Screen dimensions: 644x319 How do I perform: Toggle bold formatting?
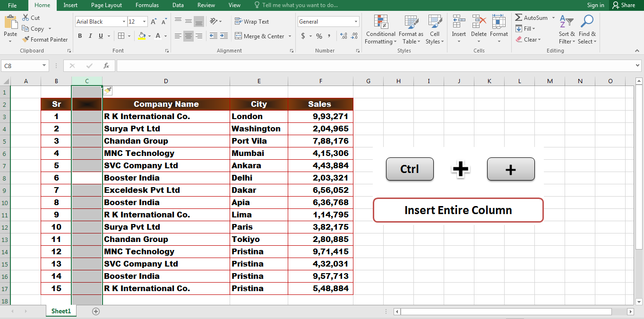[x=80, y=35]
